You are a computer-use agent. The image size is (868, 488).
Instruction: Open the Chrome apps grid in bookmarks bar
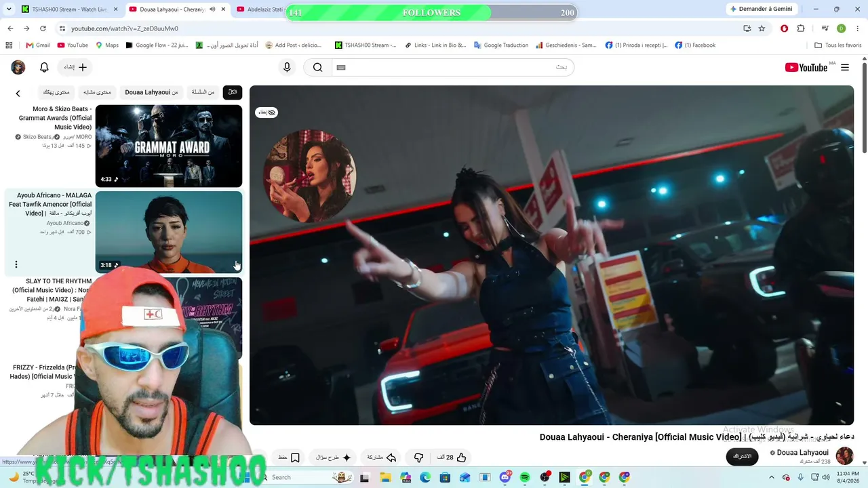point(9,45)
